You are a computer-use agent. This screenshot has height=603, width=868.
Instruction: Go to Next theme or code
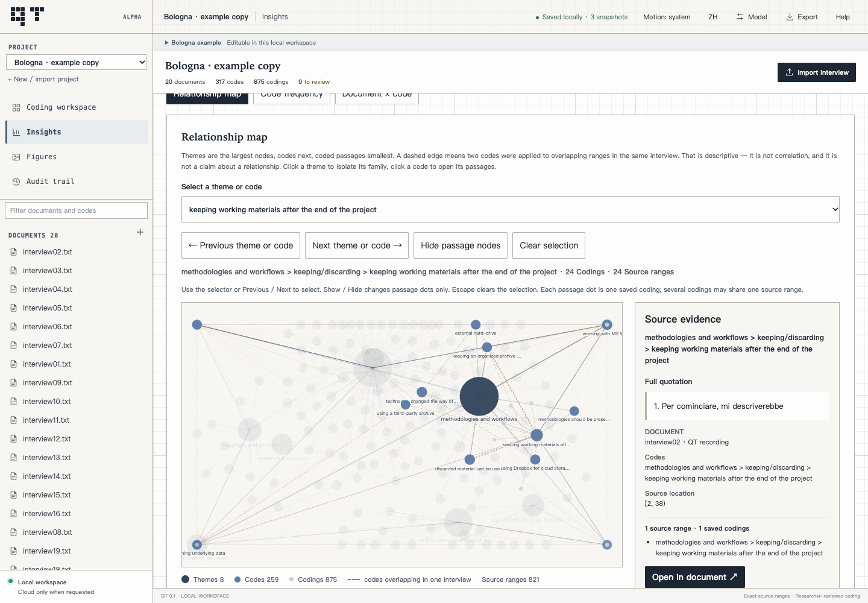357,245
